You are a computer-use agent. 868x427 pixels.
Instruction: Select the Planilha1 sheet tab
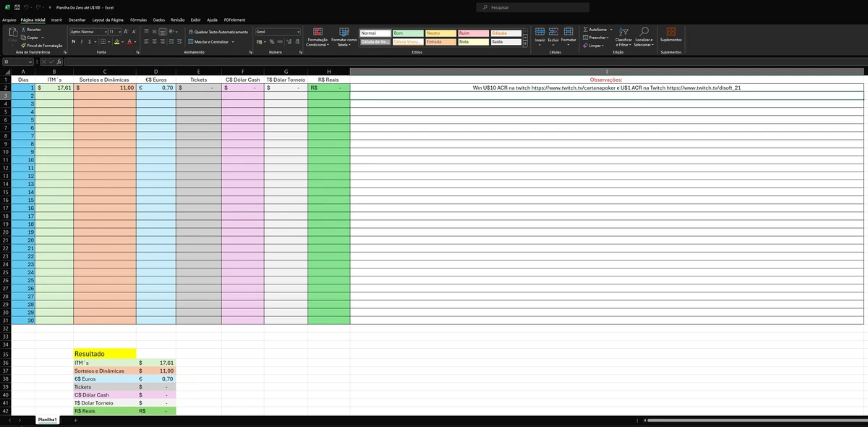(48, 420)
